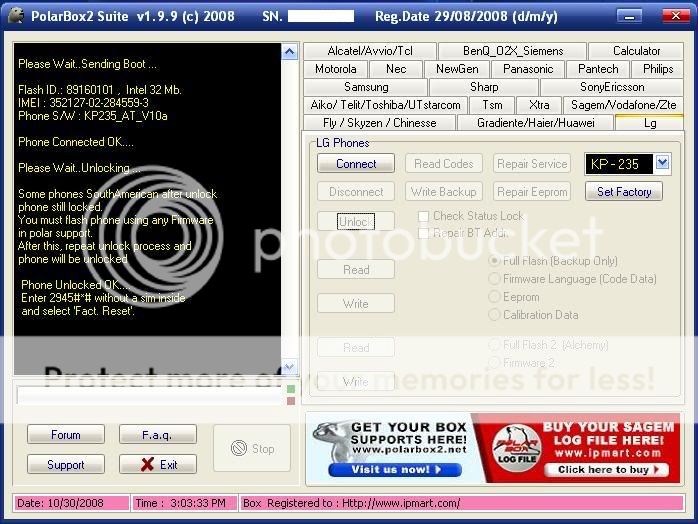Select the Gradiente/Haier/Huawei tab
The height and width of the screenshot is (524, 698).
tap(536, 123)
